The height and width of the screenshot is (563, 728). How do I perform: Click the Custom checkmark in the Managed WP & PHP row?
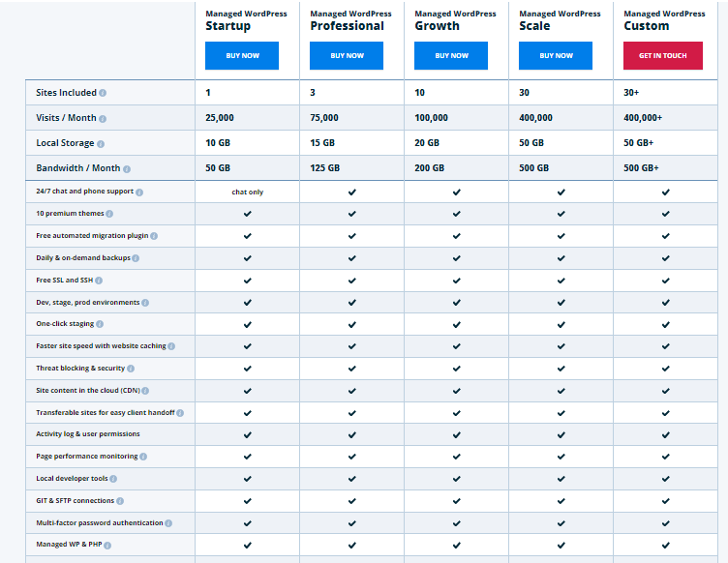tap(665, 546)
